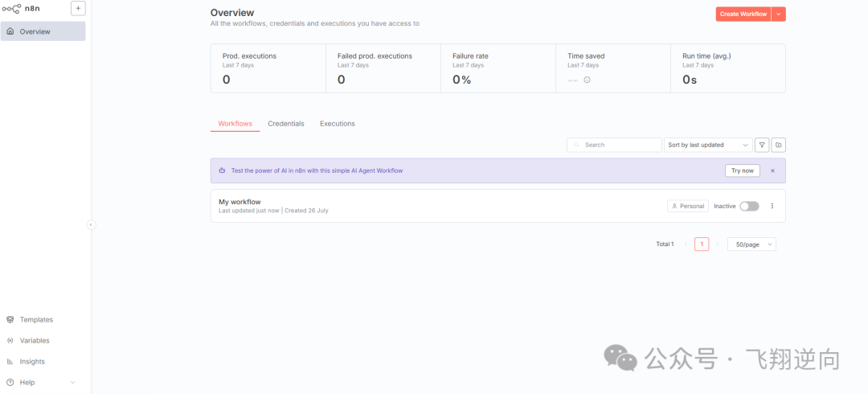Switch to the Credentials tab
The image size is (868, 394).
tap(286, 124)
